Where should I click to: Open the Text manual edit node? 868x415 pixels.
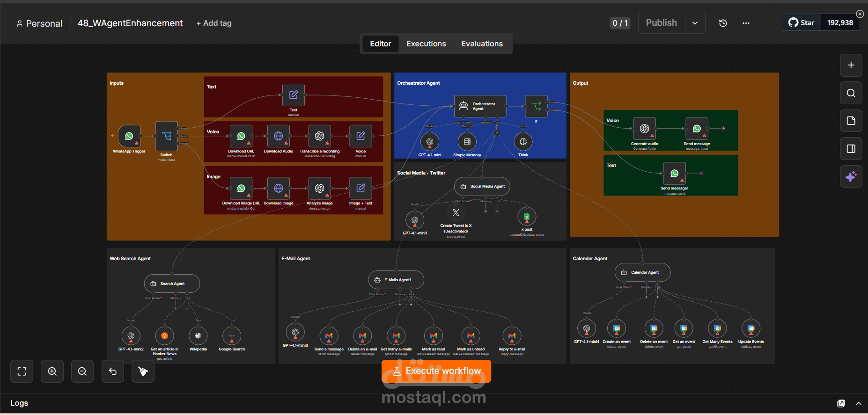294,95
